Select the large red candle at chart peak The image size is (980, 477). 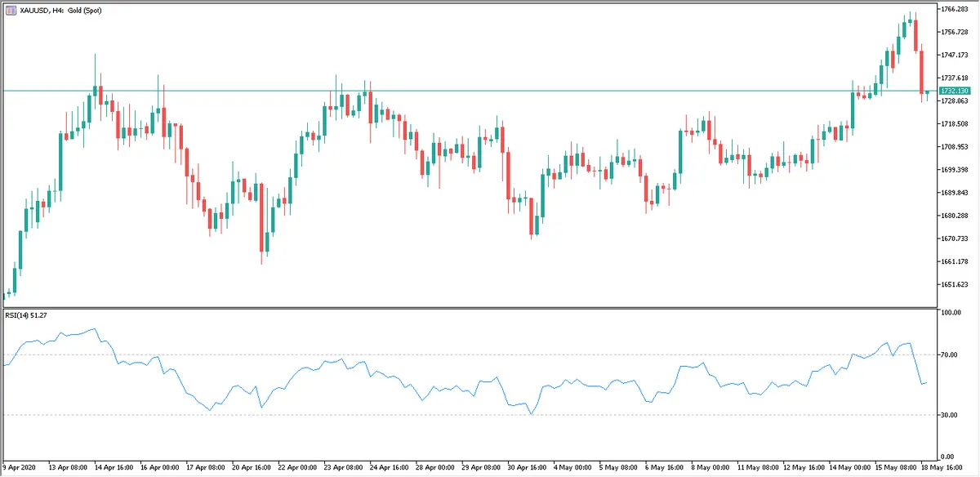point(915,37)
